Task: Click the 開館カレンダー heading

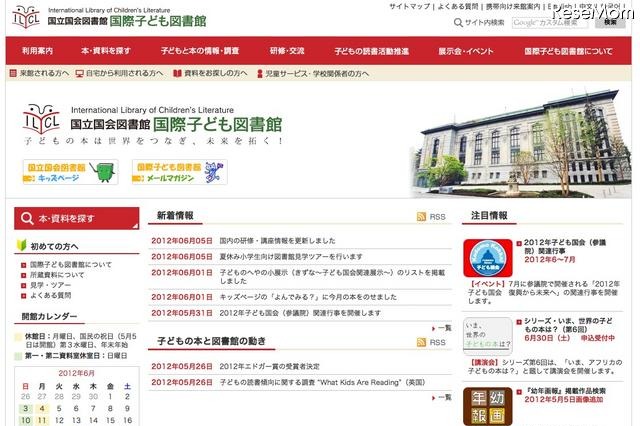Action: pos(49,316)
